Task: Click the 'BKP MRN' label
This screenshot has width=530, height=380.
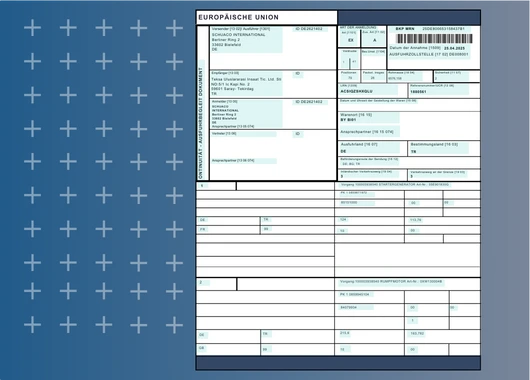Action: [x=405, y=29]
